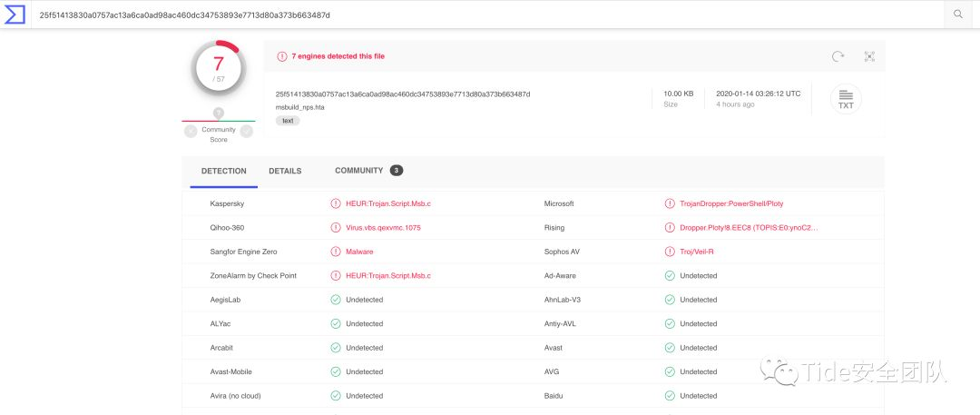Click the reanalyze refresh icon
Viewport: 980px width, 415px height.
(x=838, y=56)
